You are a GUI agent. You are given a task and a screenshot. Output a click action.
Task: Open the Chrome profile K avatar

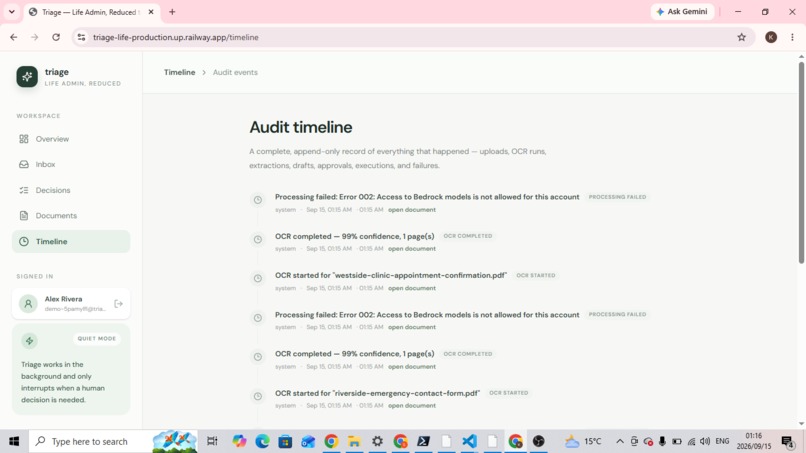click(x=771, y=37)
